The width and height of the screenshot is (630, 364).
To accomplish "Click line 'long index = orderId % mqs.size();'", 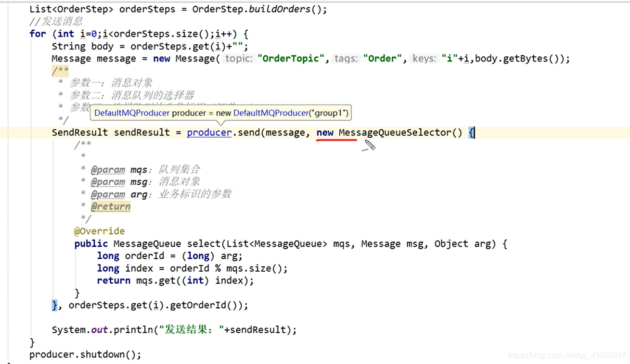I will 192,268.
